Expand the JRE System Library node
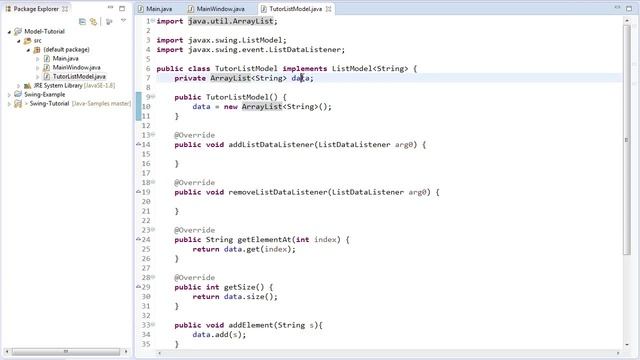Viewport: 640px width, 360px height. (x=19, y=86)
